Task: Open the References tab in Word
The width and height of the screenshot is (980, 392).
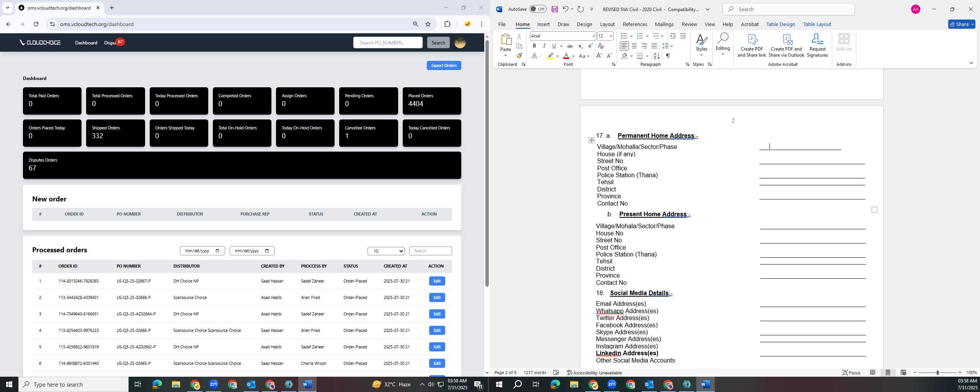Action: 635,24
